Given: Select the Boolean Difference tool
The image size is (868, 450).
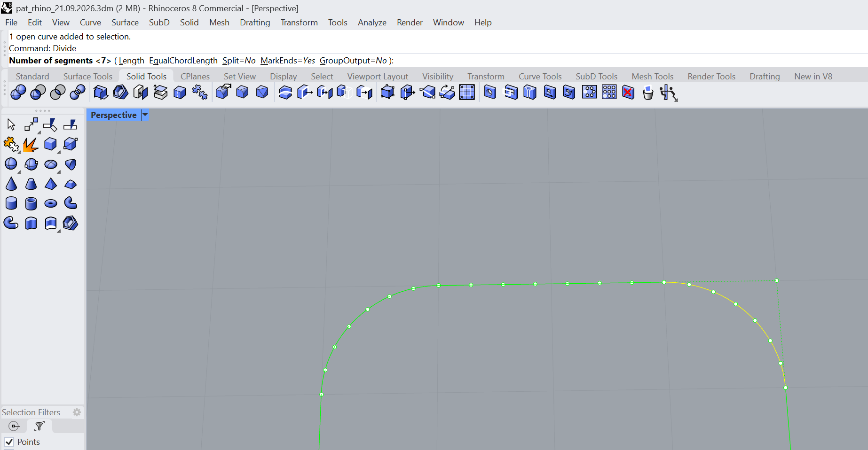Looking at the screenshot, I should coord(38,93).
